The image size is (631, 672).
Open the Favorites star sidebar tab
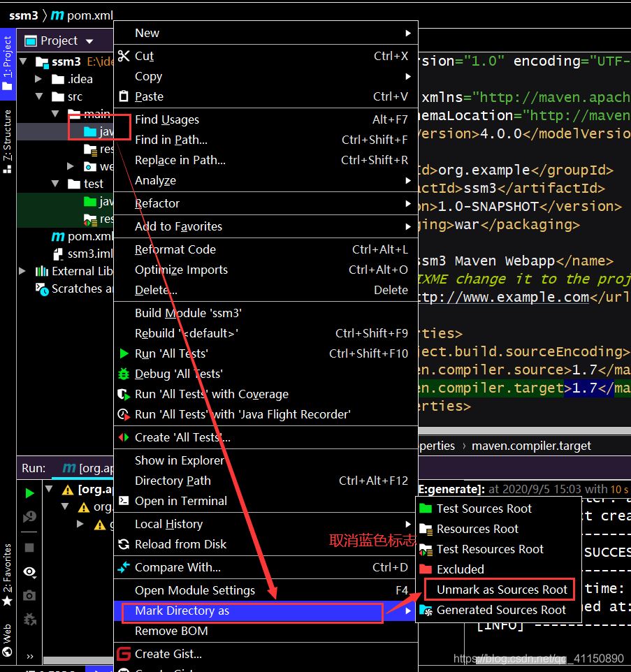click(x=8, y=574)
